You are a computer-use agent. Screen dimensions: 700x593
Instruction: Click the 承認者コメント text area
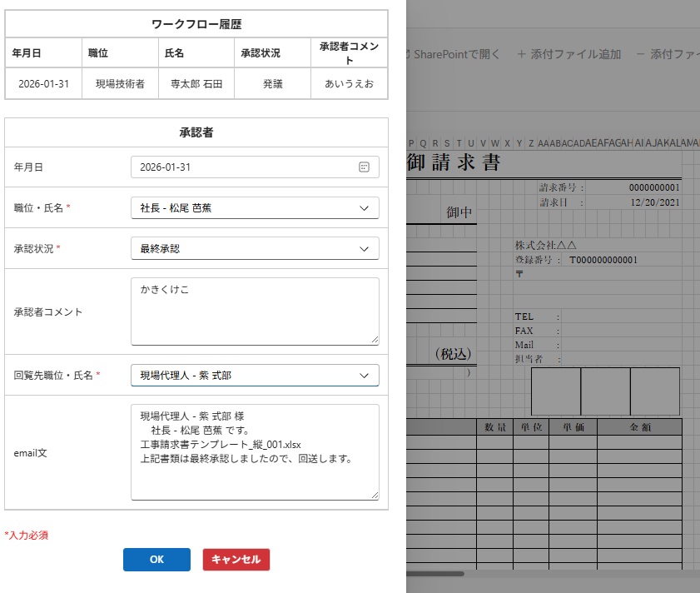255,311
